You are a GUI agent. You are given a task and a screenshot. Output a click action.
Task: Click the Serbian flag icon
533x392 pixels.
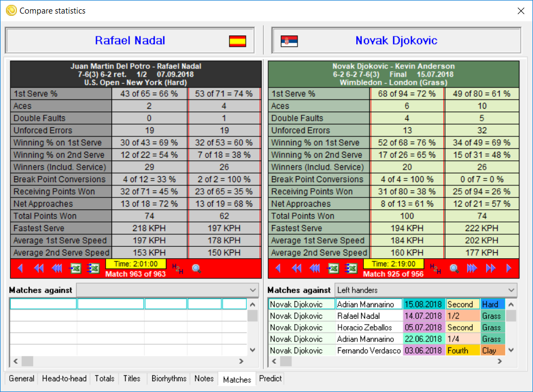289,41
